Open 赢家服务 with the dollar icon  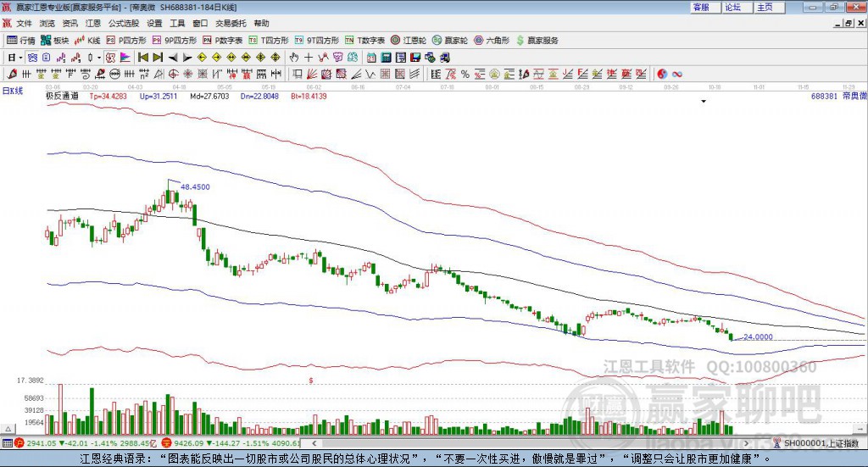coord(537,41)
